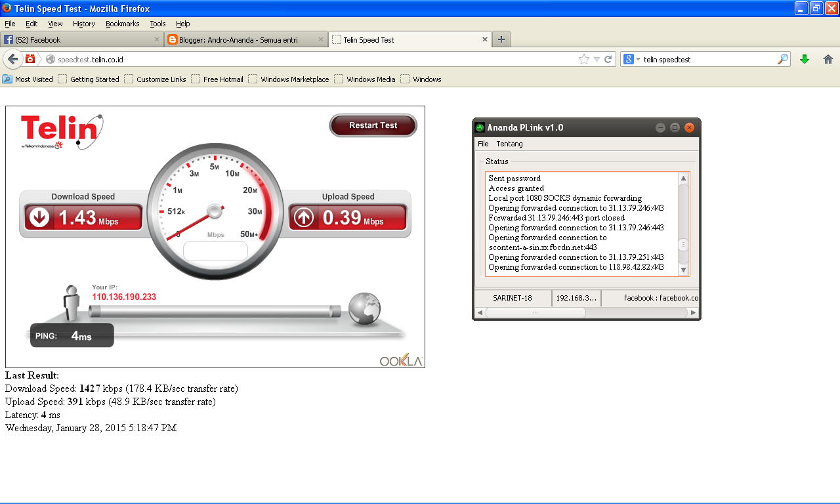Click the search box with telin speedtest
This screenshot has height=504, width=840.
point(709,59)
